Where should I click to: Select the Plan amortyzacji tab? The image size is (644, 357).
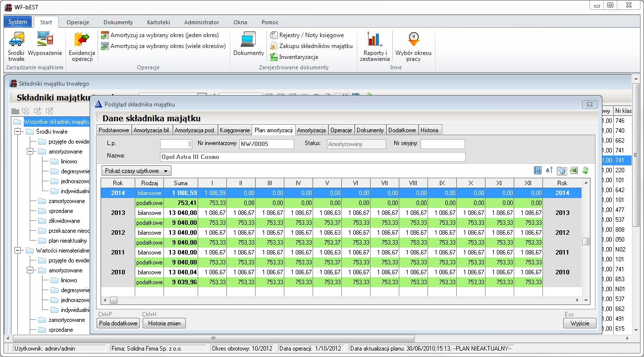coord(273,130)
